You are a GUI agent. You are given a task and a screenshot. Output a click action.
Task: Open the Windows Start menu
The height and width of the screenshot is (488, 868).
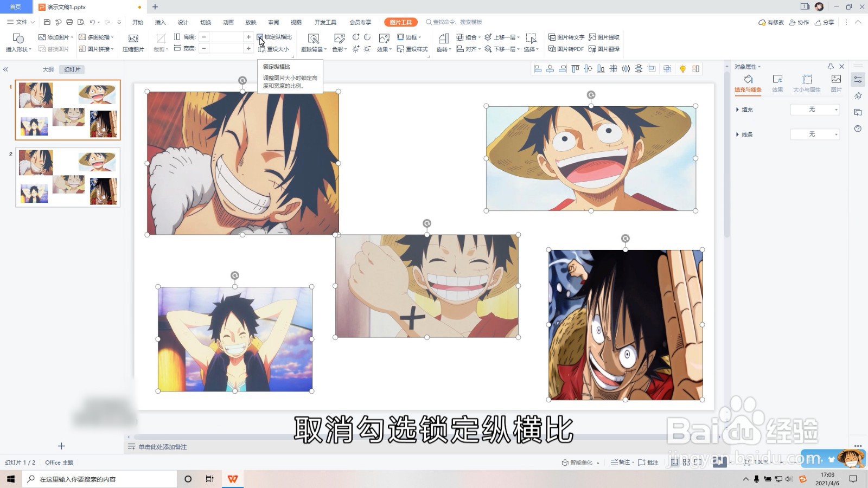click(10, 479)
